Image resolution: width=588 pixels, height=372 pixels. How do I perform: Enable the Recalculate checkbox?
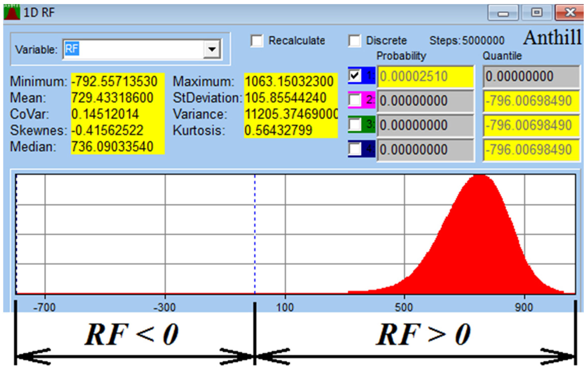tap(257, 41)
